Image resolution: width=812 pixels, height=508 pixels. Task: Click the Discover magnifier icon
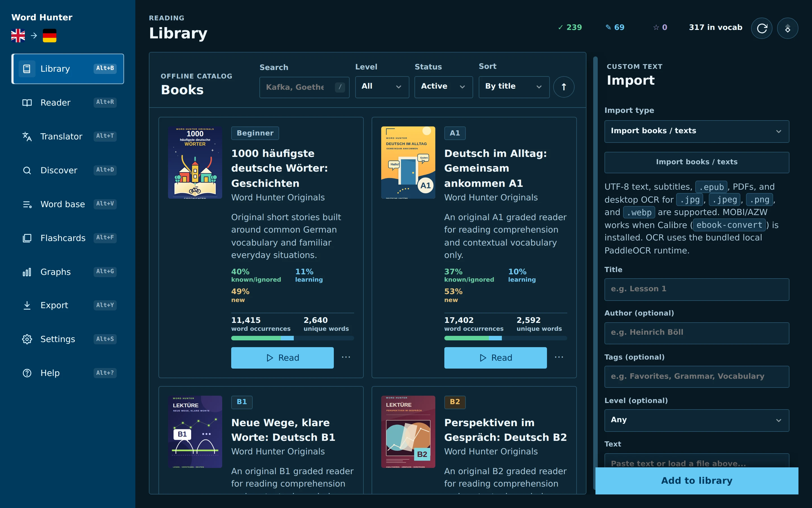pos(27,170)
